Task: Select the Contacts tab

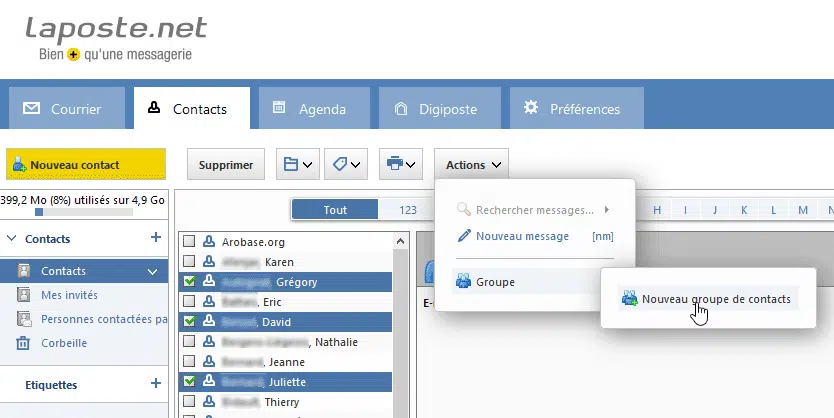Action: [x=192, y=108]
